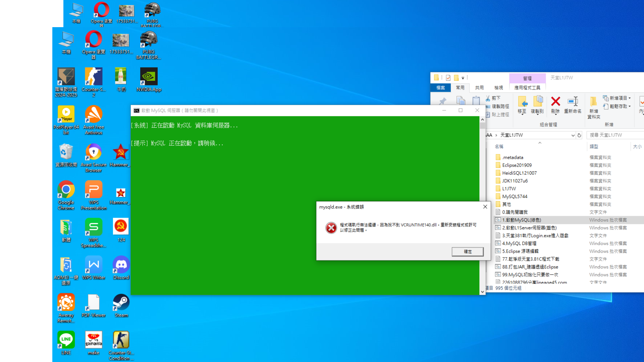Select the WPS Writer desktop icon
The width and height of the screenshot is (644, 362).
[94, 268]
